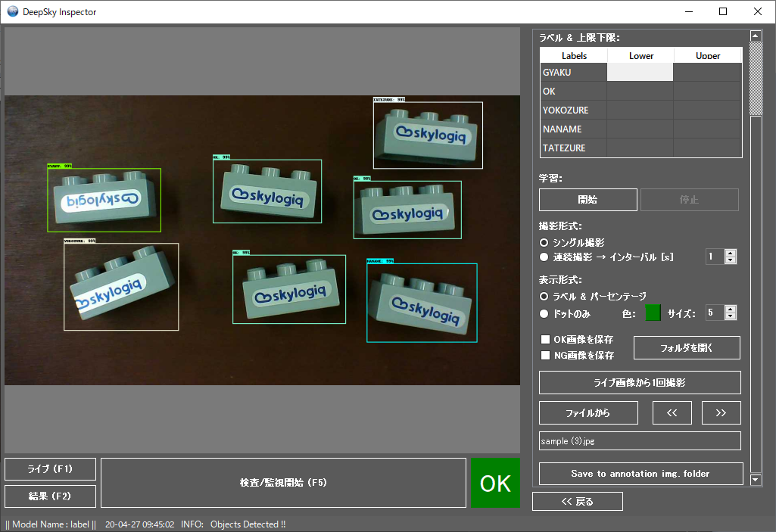Minimize the DeepSky Inspector window
The height and width of the screenshot is (532, 776).
[x=688, y=11]
